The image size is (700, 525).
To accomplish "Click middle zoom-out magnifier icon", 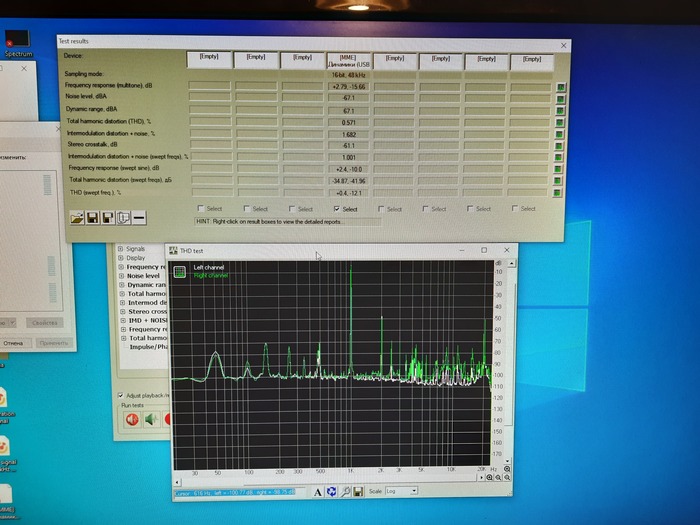I will 498,478.
